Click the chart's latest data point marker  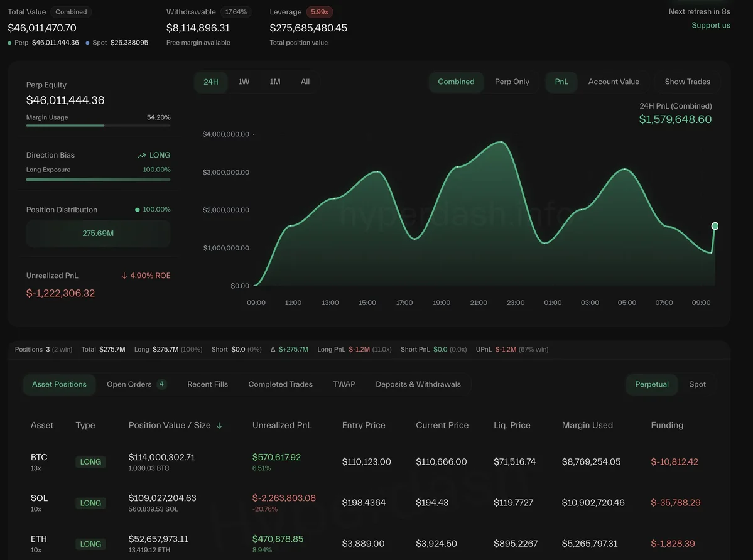(715, 226)
